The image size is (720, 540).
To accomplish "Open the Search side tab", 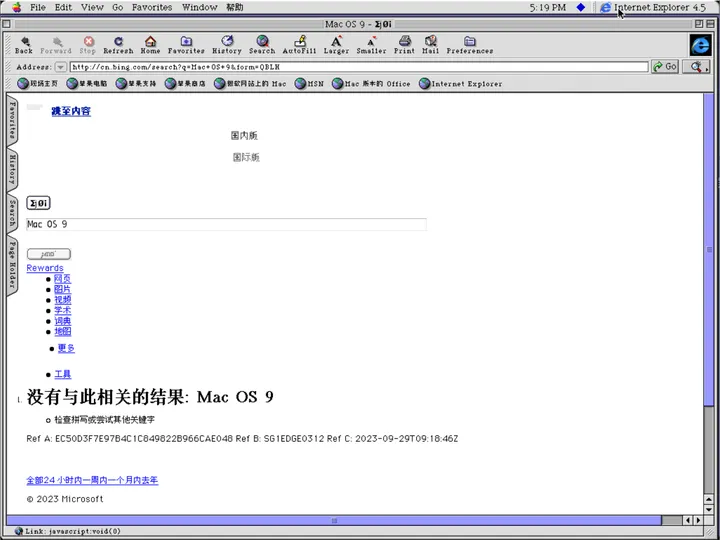I will tap(12, 214).
